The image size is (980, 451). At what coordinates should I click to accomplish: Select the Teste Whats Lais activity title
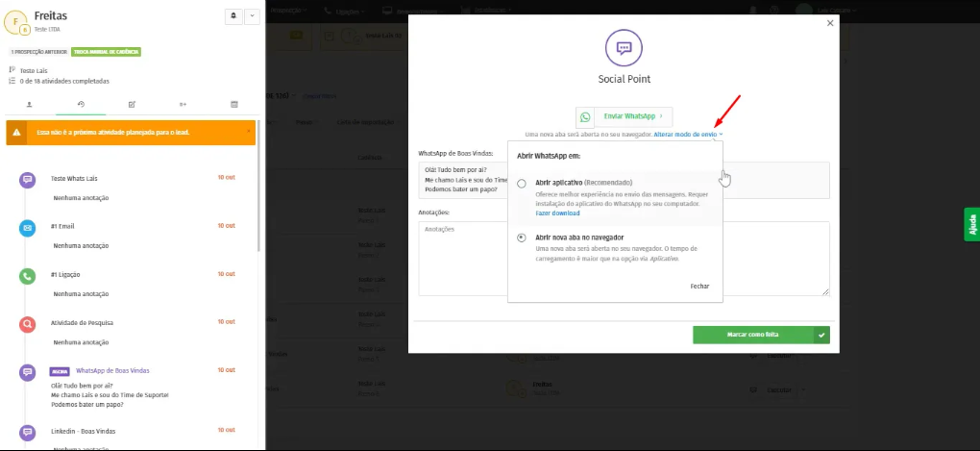click(x=74, y=178)
